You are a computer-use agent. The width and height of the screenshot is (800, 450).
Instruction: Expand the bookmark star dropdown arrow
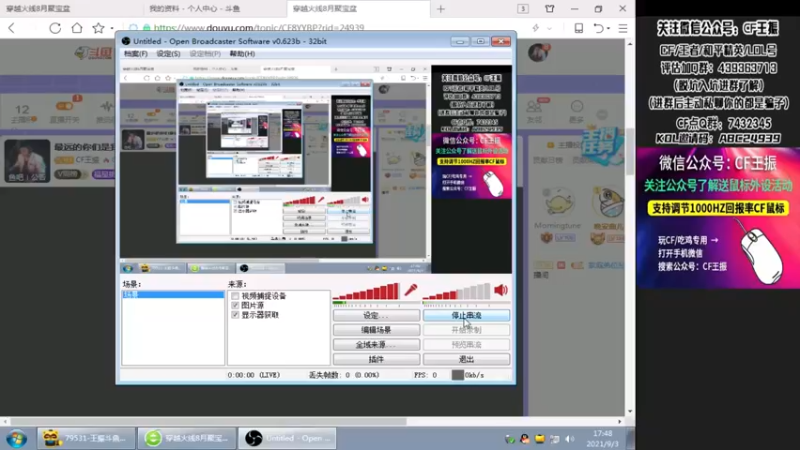click(x=112, y=28)
